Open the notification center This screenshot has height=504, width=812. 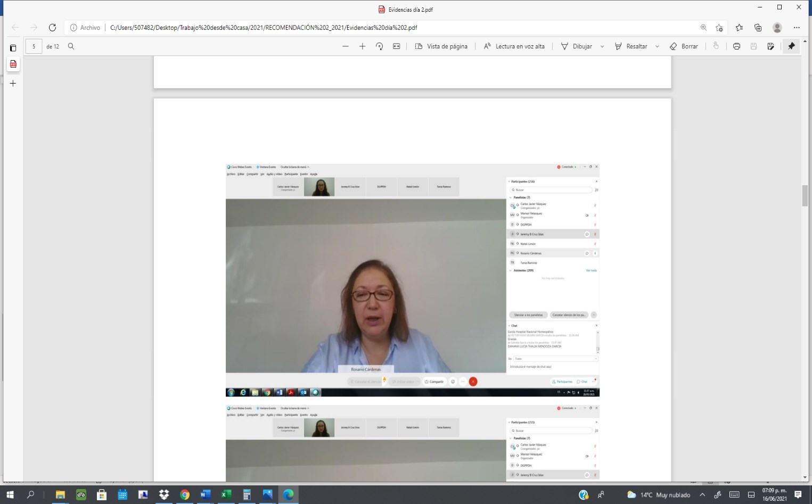pos(798,495)
